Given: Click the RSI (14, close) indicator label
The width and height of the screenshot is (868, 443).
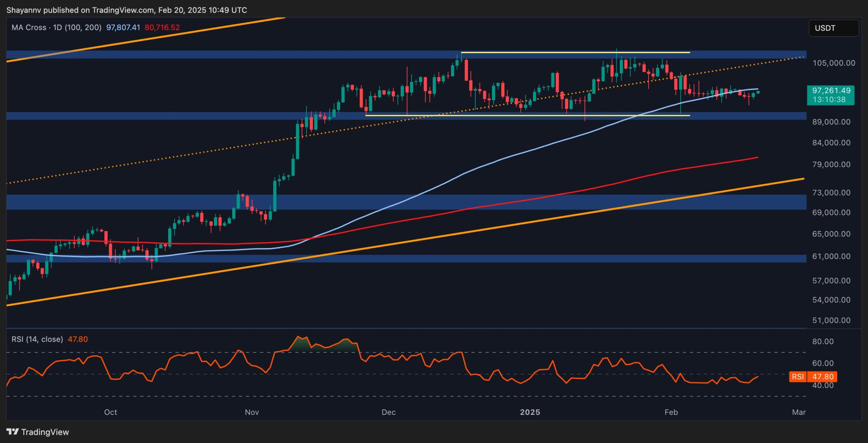Looking at the screenshot, I should click(37, 339).
